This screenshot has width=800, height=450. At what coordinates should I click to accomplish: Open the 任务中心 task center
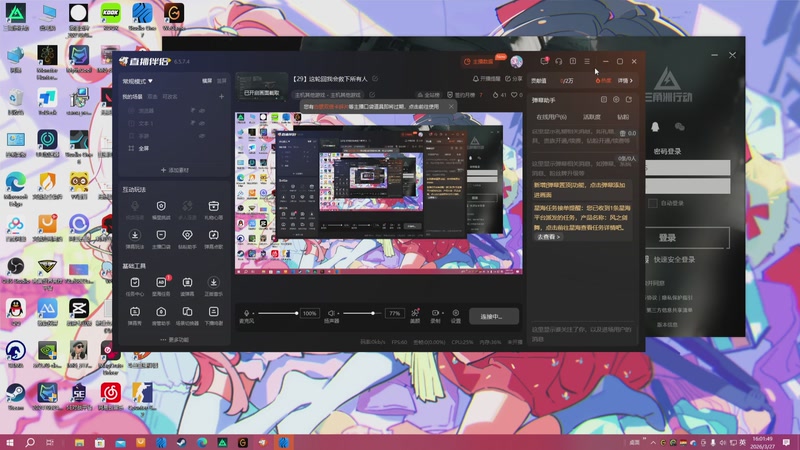135,286
